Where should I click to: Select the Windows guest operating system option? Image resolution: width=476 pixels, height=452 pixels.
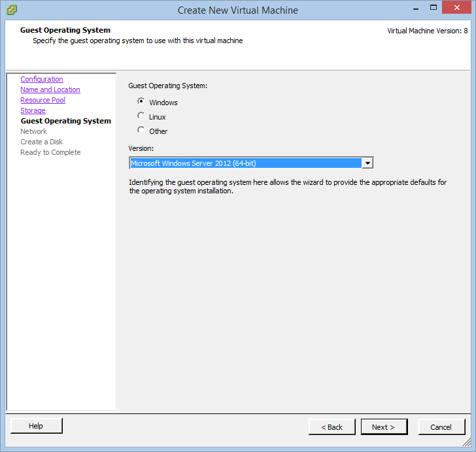click(x=141, y=102)
